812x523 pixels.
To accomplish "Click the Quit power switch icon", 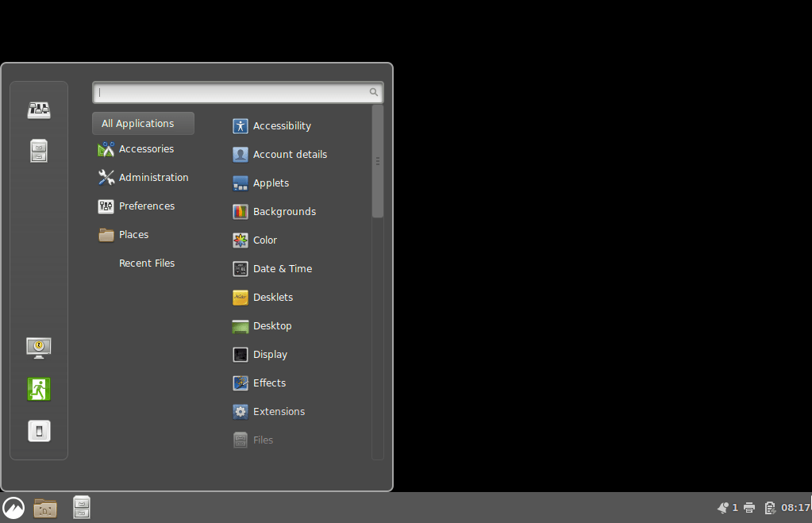I will (39, 431).
